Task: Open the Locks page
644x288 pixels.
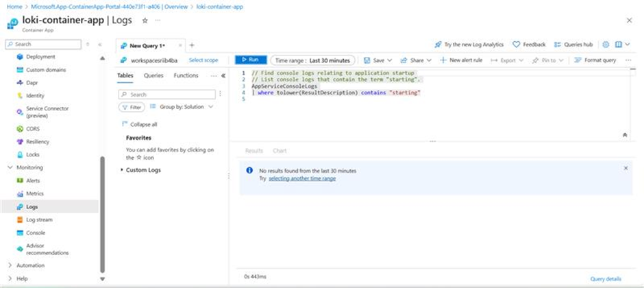Action: [x=32, y=154]
